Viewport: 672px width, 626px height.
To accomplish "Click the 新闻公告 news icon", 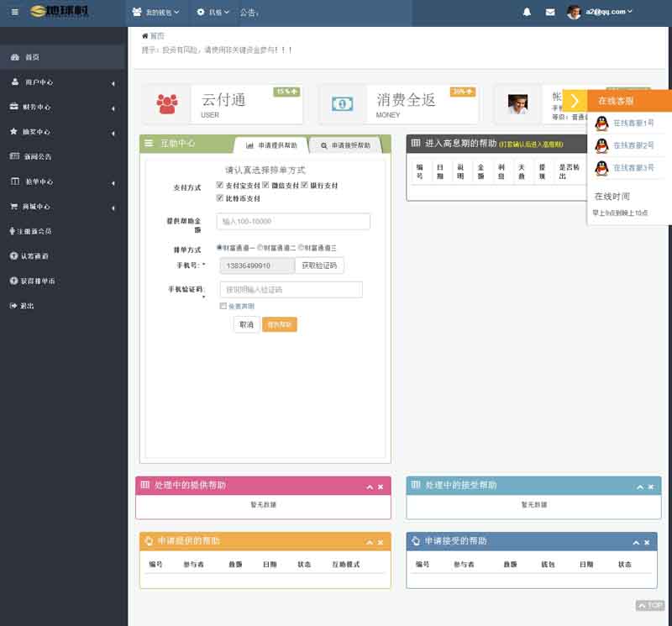I will coord(14,156).
